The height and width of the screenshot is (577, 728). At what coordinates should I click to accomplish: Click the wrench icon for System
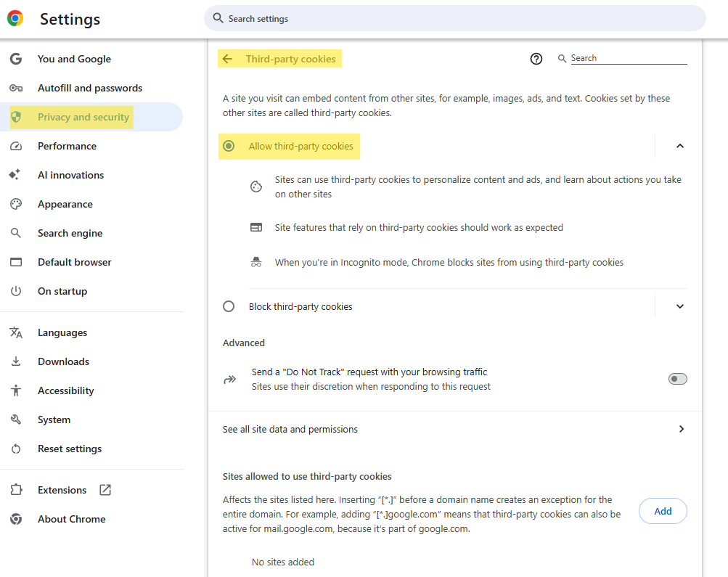(16, 420)
